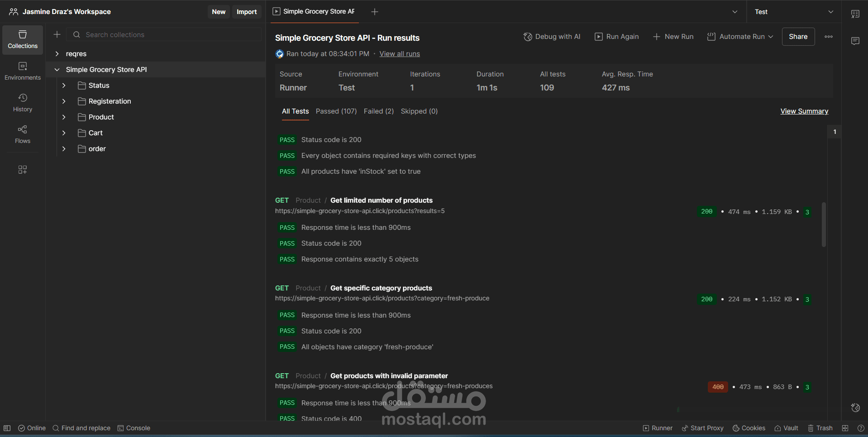Viewport: 868px width, 437px height.
Task: Open Trash from the status bar
Action: (820, 428)
